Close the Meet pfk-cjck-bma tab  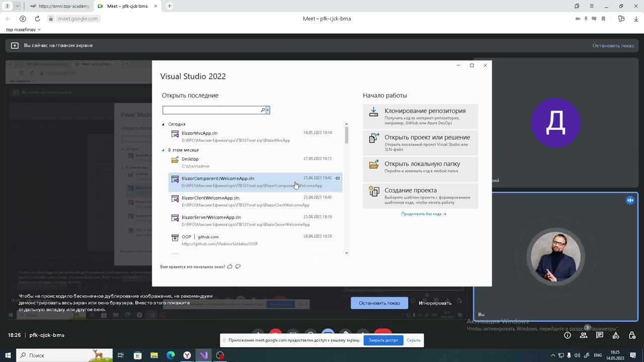pos(156,6)
